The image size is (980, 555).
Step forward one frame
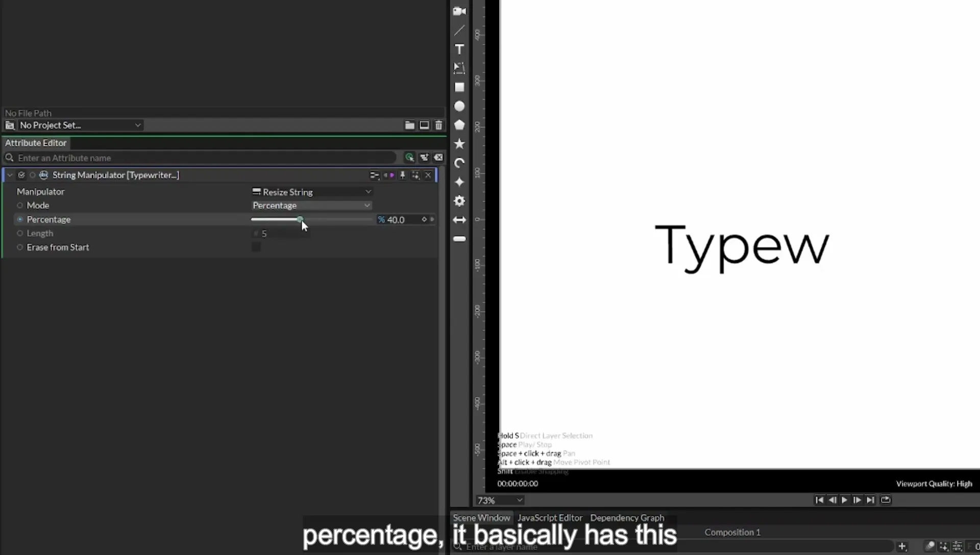click(x=857, y=500)
